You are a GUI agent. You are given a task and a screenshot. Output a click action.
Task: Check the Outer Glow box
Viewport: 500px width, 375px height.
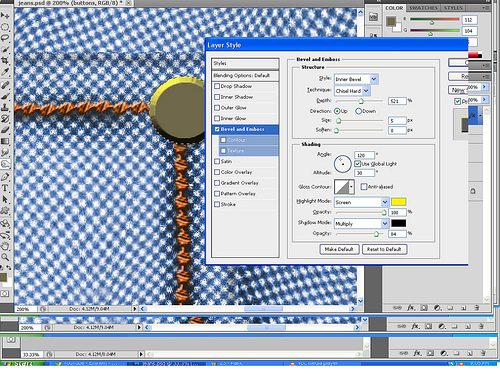point(217,108)
